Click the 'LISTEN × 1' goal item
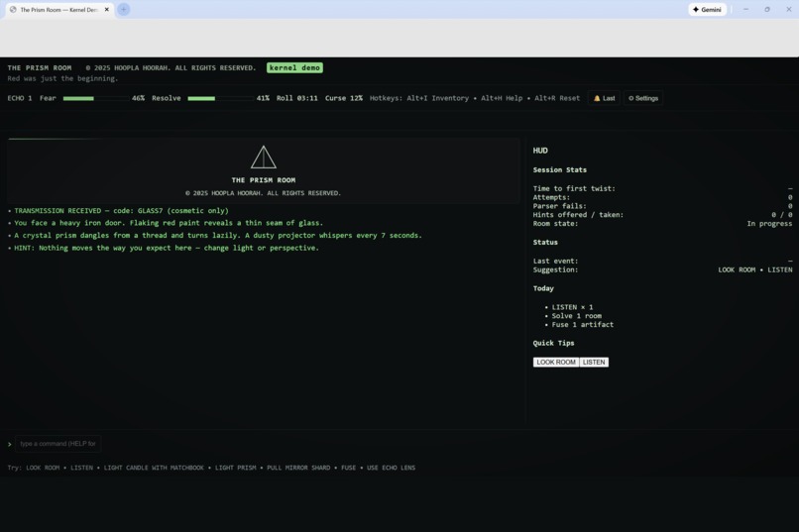This screenshot has height=532, width=799. (572, 307)
